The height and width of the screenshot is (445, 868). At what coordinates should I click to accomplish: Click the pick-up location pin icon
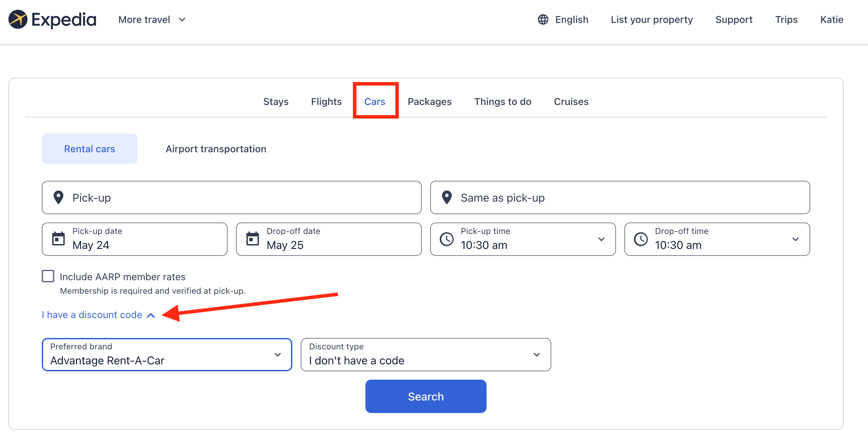[58, 197]
